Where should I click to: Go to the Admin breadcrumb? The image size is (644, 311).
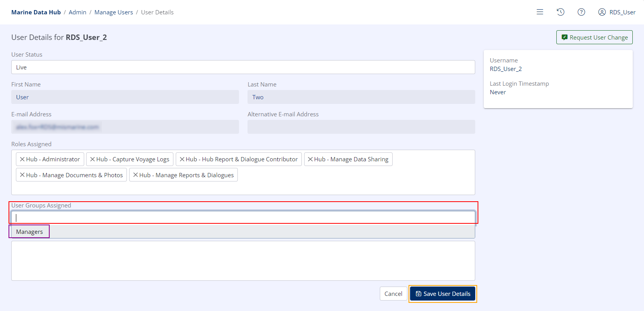click(78, 12)
